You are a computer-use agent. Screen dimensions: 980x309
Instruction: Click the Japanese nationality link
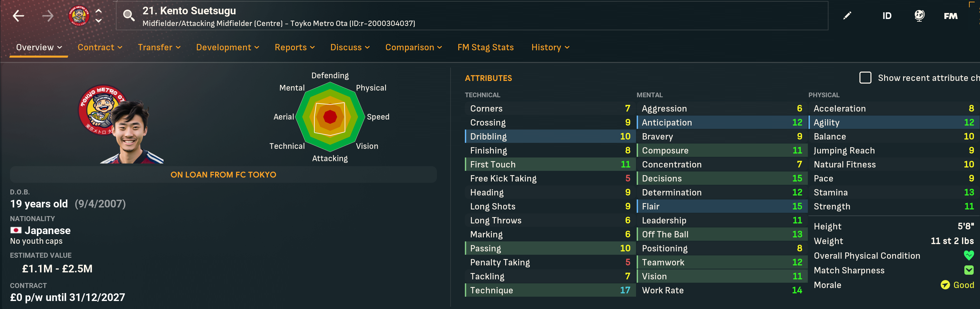(48, 230)
